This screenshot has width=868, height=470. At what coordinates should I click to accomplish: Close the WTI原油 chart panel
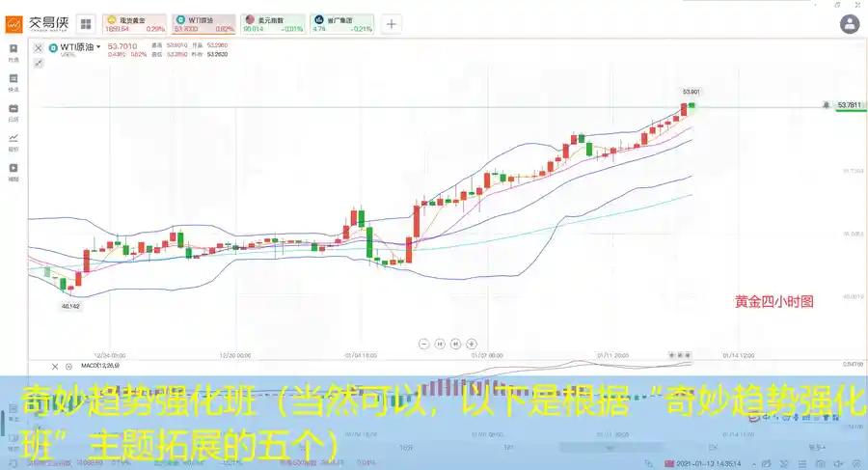coord(39,48)
